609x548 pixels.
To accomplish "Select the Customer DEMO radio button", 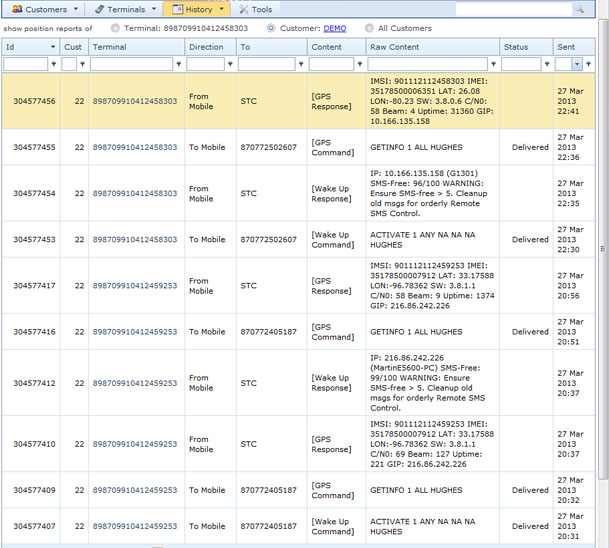I will point(271,28).
